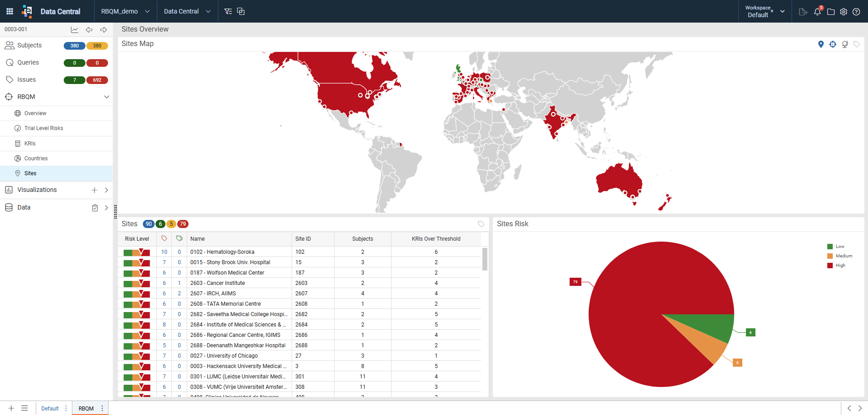Add a new visualization with plus icon
868x415 pixels.
(94, 190)
